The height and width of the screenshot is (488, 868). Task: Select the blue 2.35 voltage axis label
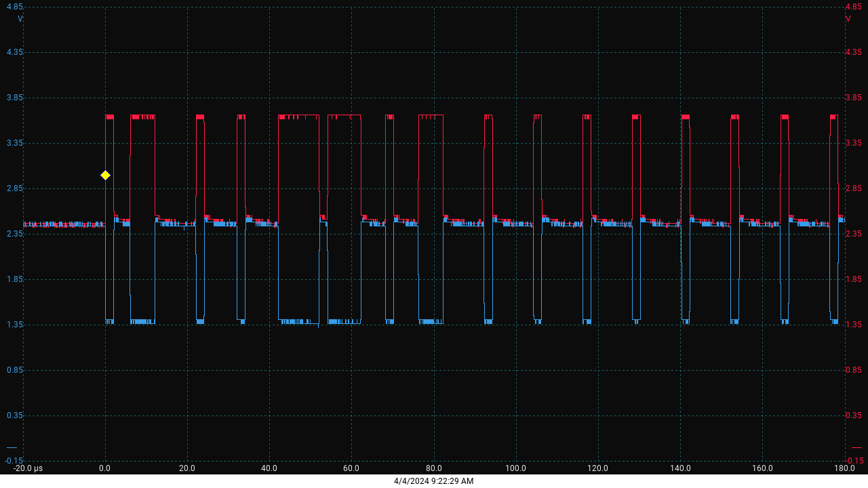14,234
